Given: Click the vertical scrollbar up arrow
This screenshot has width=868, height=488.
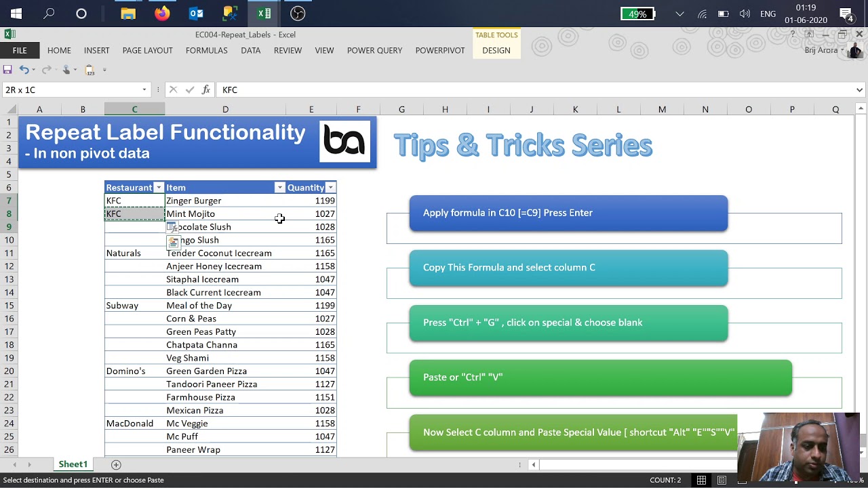Looking at the screenshot, I should point(861,108).
